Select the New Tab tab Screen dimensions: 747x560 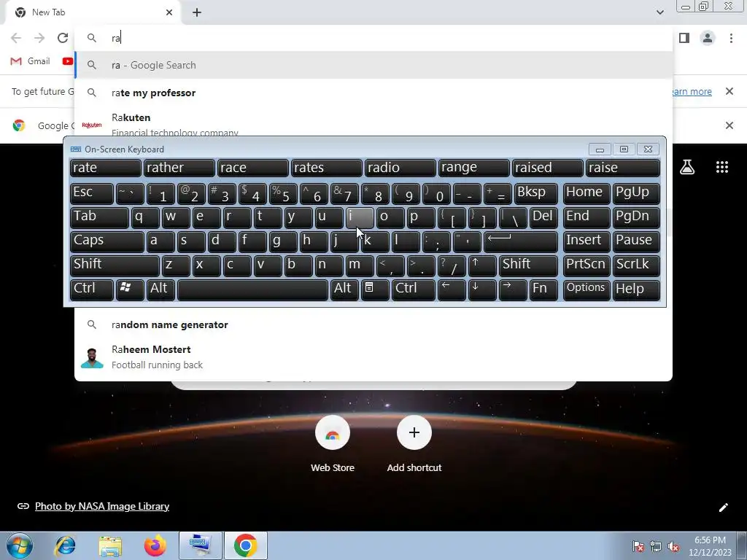[93, 12]
